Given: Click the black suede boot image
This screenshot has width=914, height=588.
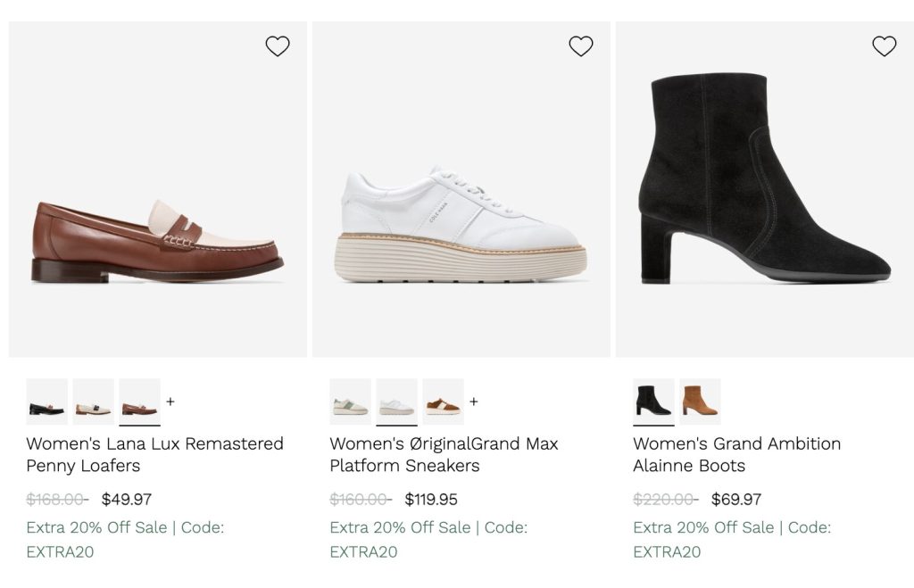Looking at the screenshot, I should pyautogui.click(x=764, y=187).
